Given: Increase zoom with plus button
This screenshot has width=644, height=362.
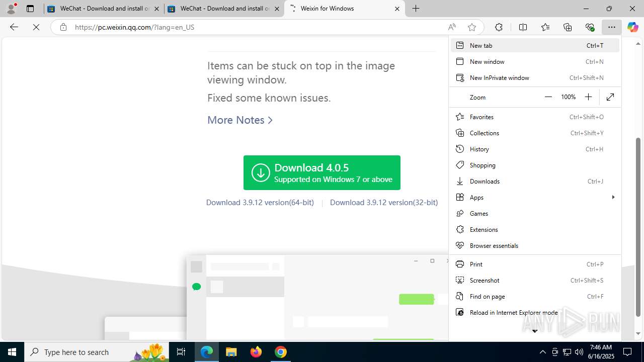Looking at the screenshot, I should tap(588, 97).
